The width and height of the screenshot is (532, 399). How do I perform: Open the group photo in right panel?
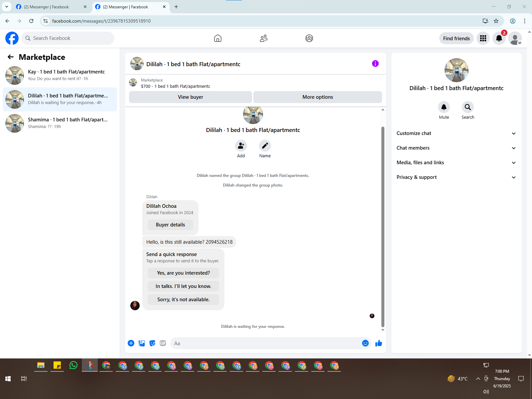[x=457, y=70]
